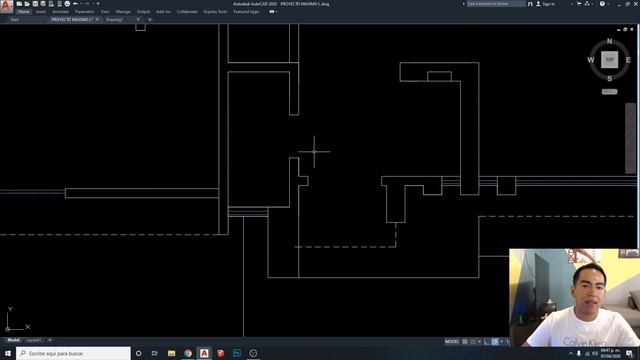Expand the Help dropdown arrow
Image resolution: width=640 pixels, height=360 pixels.
(608, 4)
